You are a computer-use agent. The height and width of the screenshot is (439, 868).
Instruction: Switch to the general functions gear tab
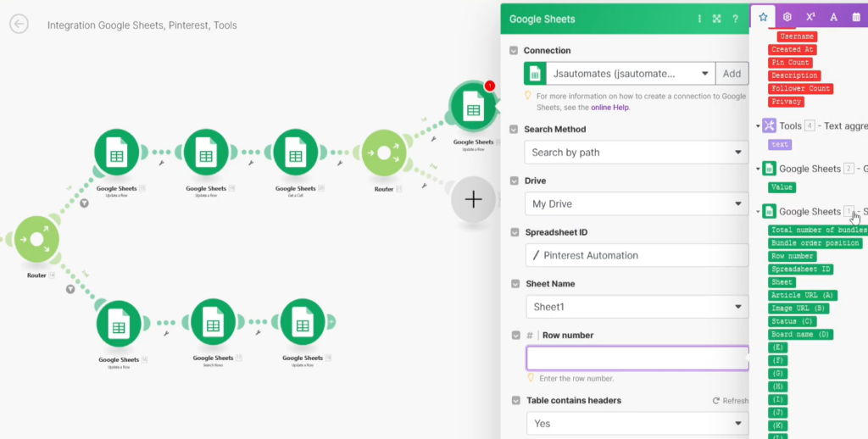pos(787,17)
